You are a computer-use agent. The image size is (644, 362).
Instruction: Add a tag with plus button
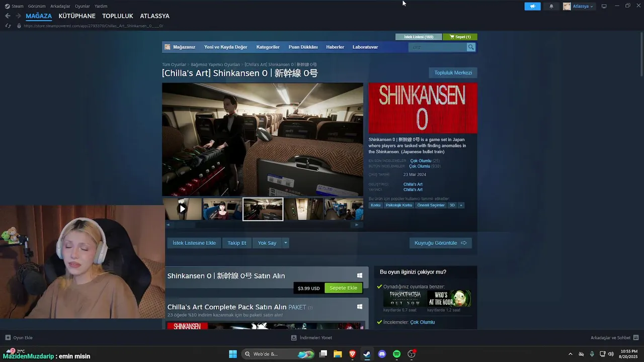(461, 205)
